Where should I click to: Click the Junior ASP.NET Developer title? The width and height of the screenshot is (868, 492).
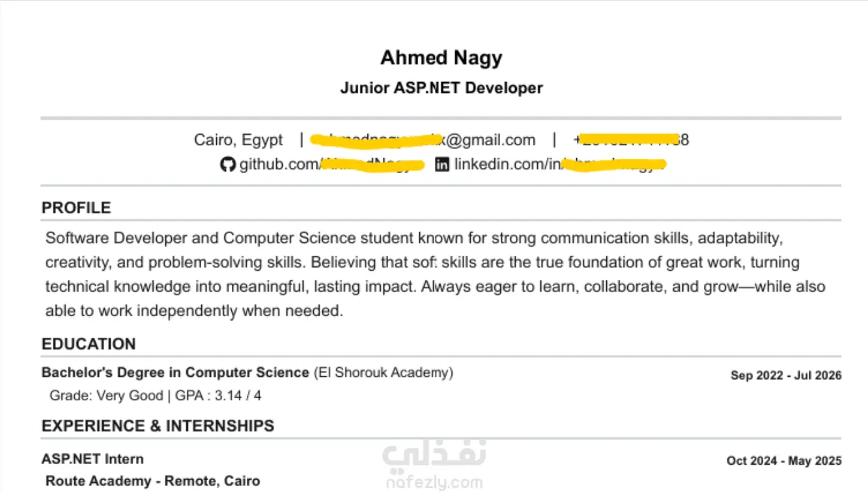click(441, 88)
